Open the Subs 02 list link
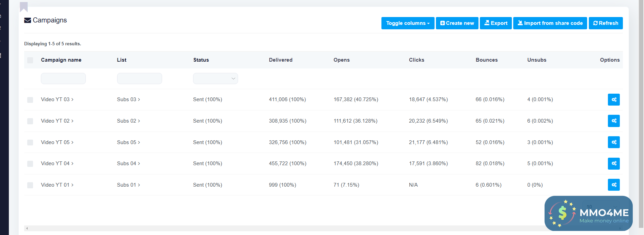Screen dimensions: 644x235 pos(128,121)
